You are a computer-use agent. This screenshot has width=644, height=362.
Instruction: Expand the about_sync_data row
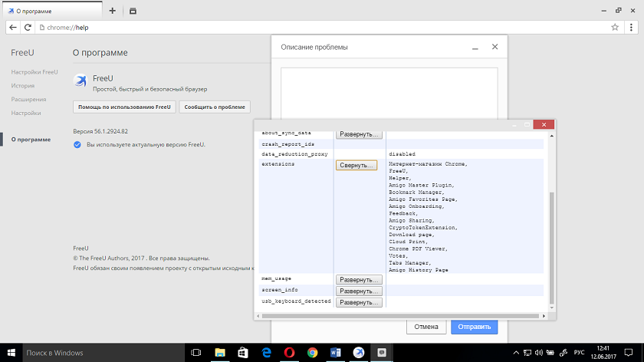coord(358,134)
